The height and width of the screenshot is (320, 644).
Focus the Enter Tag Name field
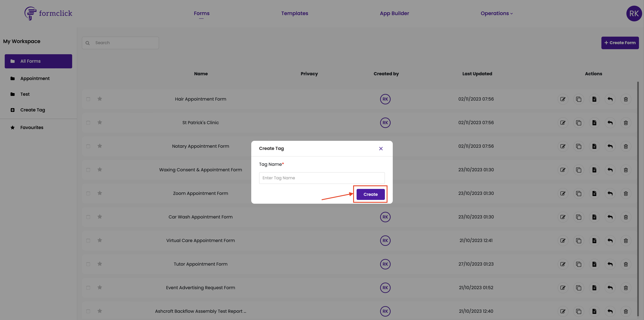pos(322,178)
